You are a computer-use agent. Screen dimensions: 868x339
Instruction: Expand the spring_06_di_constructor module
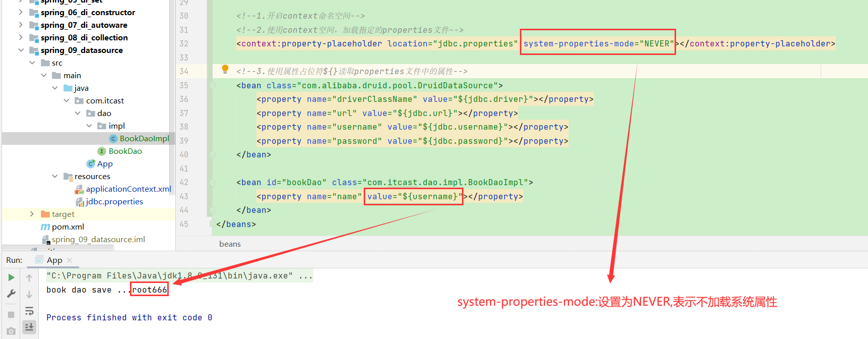click(21, 12)
